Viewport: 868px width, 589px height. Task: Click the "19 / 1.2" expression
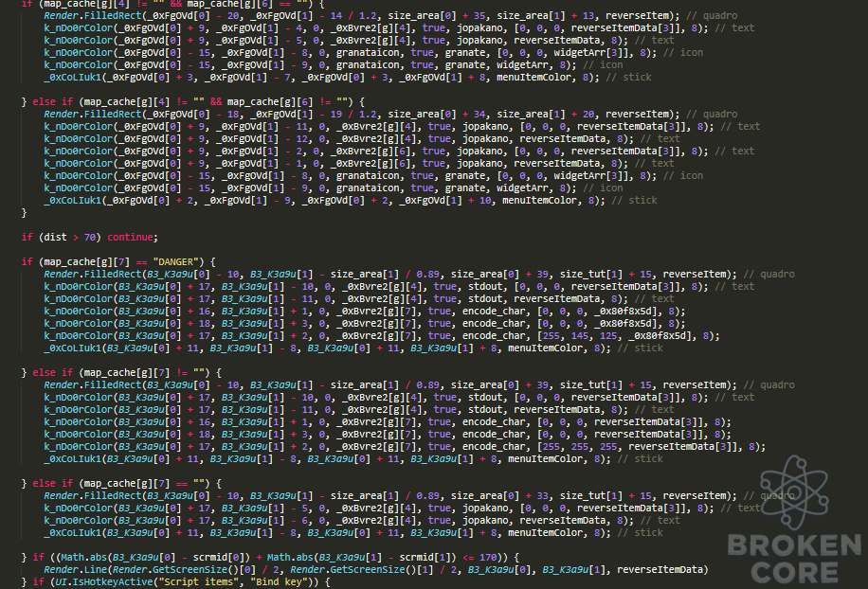[x=353, y=114]
